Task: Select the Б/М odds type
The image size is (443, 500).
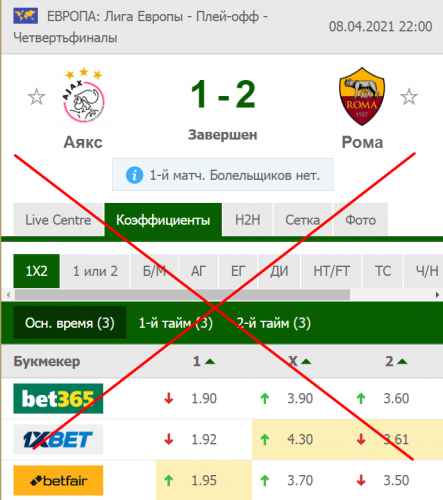Action: (x=154, y=271)
